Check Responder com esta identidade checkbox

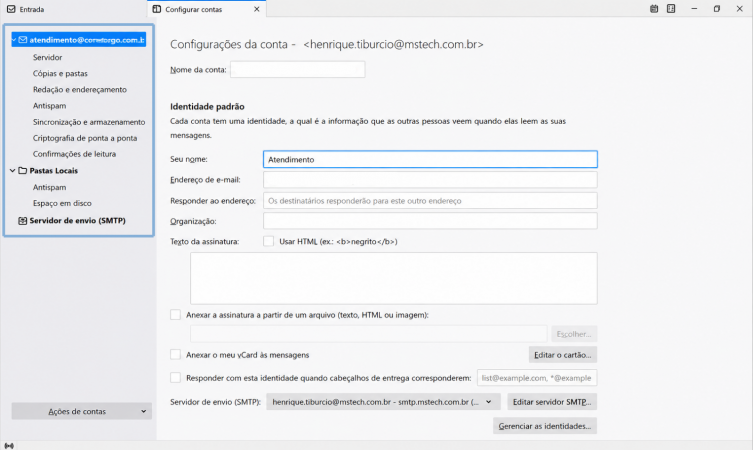click(175, 377)
